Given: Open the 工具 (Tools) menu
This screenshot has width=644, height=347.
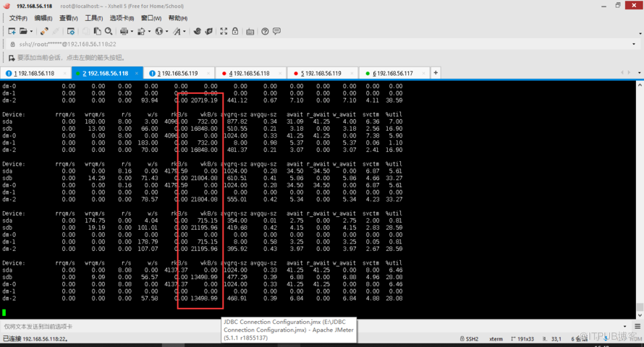Looking at the screenshot, I should (93, 18).
